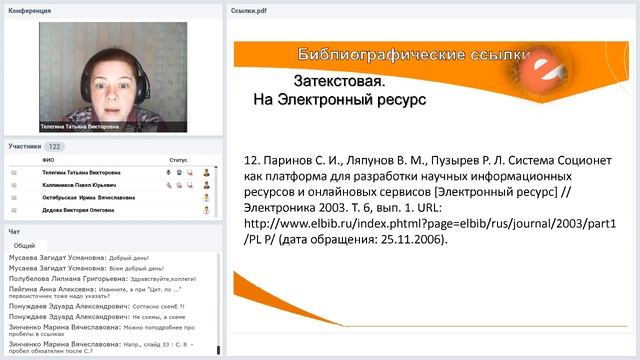
Task: Click disabled webcam icon for Калинников Павел Юрьевич
Action: click(179, 185)
